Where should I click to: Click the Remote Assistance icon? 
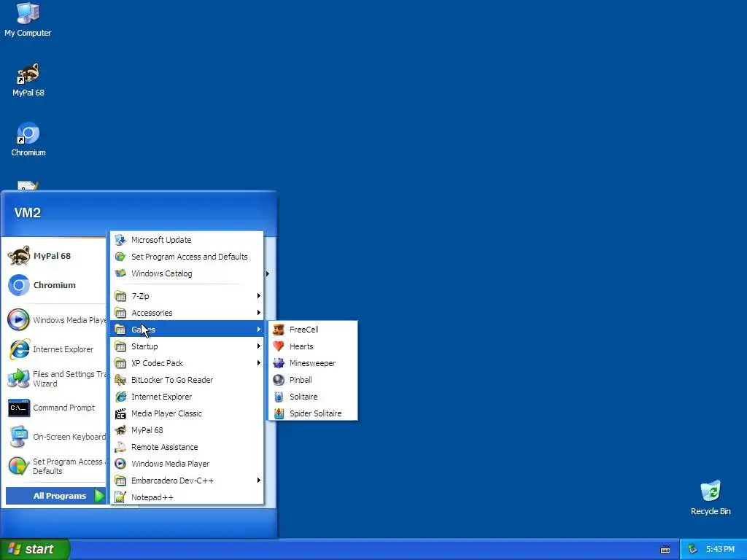[x=120, y=447]
